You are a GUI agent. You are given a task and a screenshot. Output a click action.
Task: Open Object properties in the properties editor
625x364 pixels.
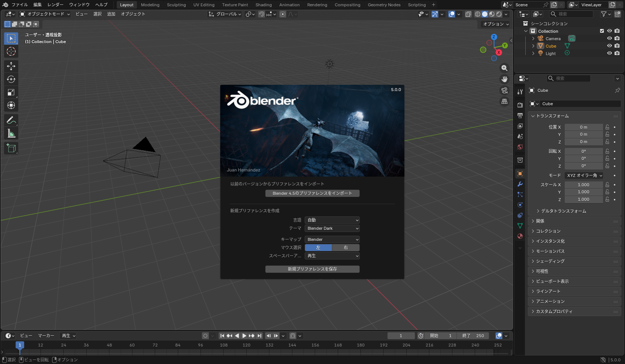coord(520,173)
